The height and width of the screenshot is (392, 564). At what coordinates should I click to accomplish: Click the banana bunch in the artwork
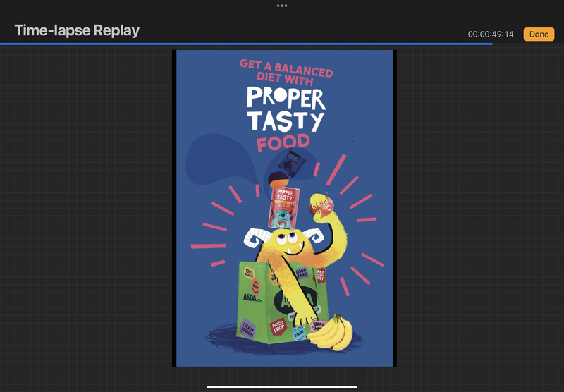point(331,332)
